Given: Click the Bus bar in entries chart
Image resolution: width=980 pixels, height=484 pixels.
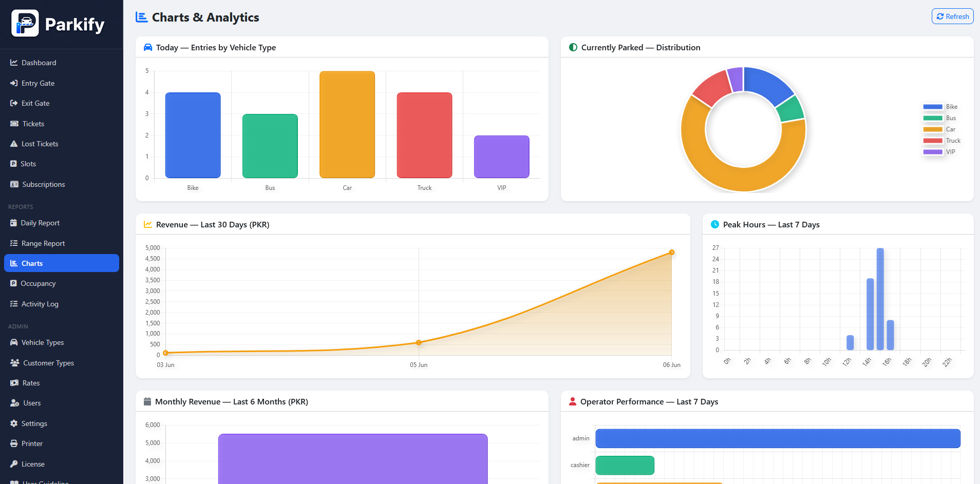Looking at the screenshot, I should point(270,146).
